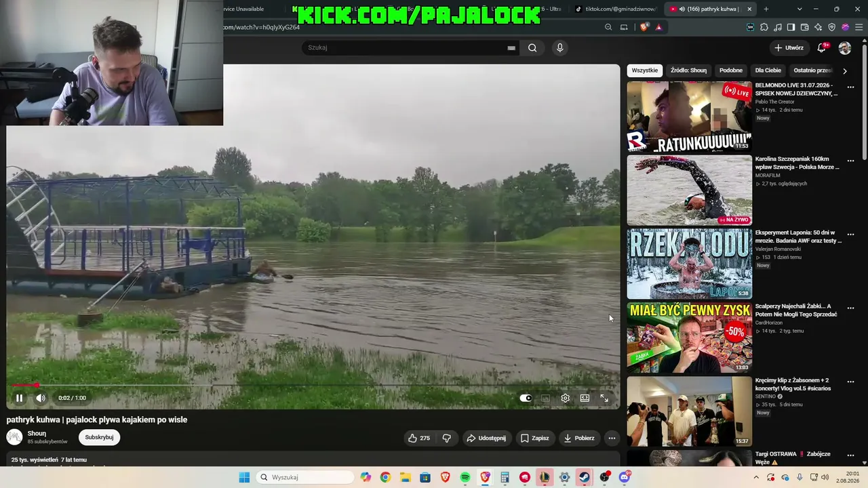This screenshot has width=868, height=488.
Task: Click the subtitles button in the player
Action: click(545, 398)
